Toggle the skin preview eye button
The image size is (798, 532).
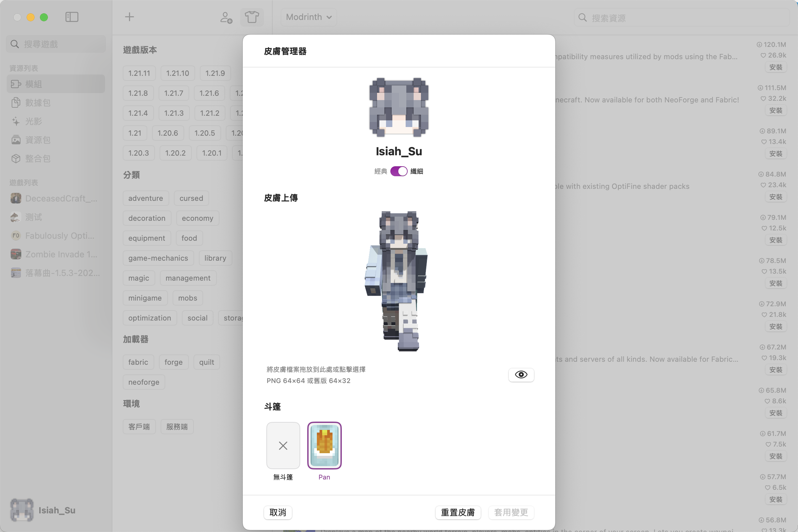pyautogui.click(x=521, y=375)
